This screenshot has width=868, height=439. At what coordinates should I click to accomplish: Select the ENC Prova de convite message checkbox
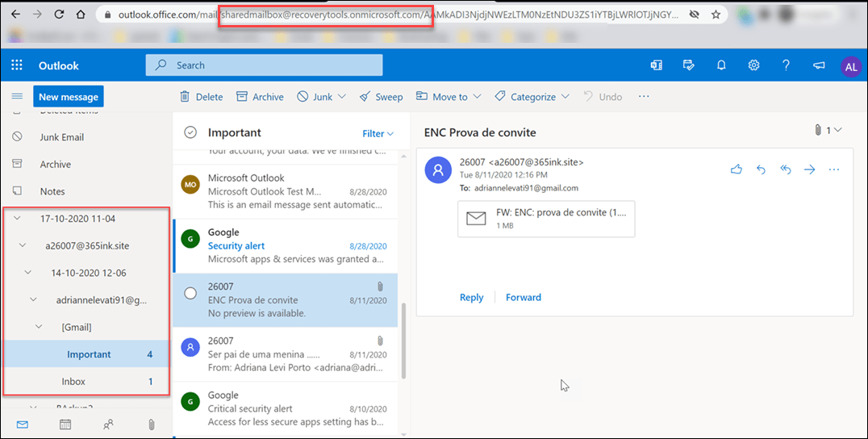tap(190, 293)
